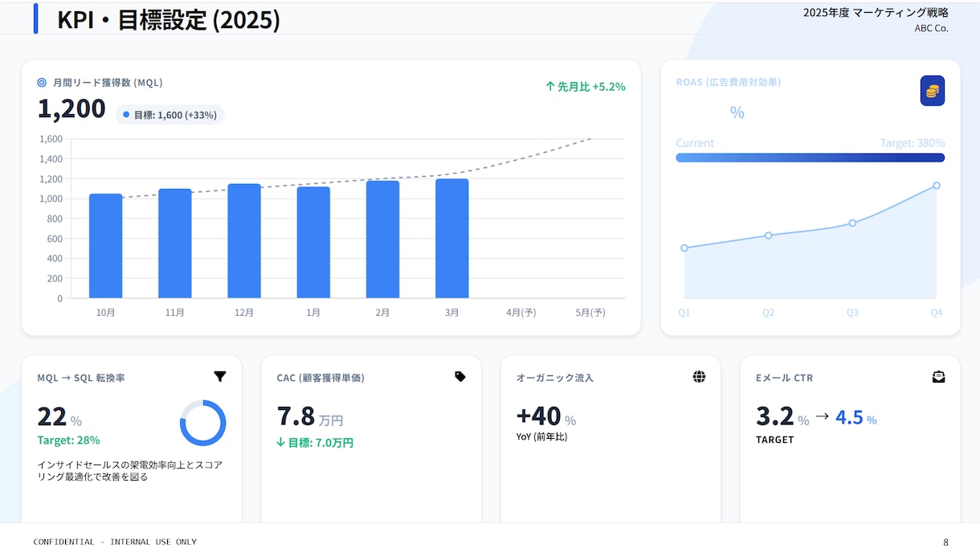This screenshot has width=980, height=557.
Task: Click the 3.2 % email CTR current value
Action: point(782,416)
